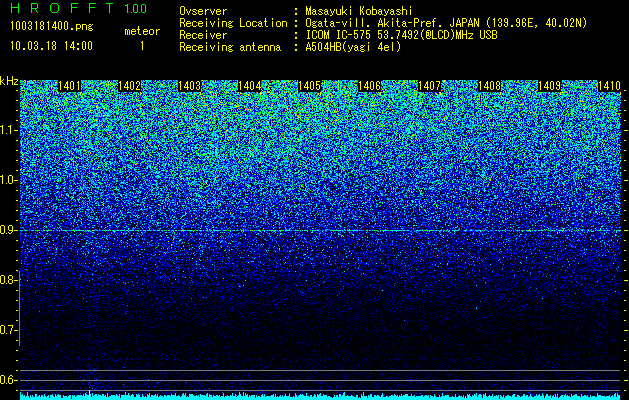Click the meteor count value 1
The height and width of the screenshot is (400, 629).
click(x=142, y=46)
